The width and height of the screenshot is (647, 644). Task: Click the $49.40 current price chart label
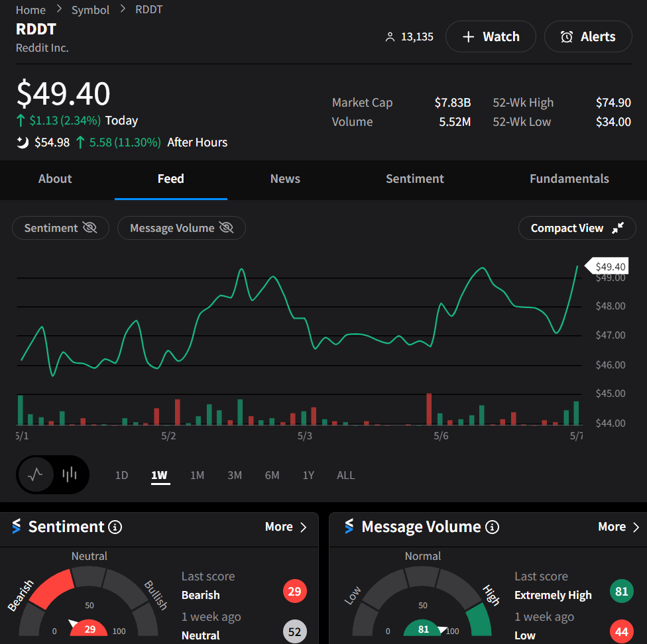(x=607, y=266)
